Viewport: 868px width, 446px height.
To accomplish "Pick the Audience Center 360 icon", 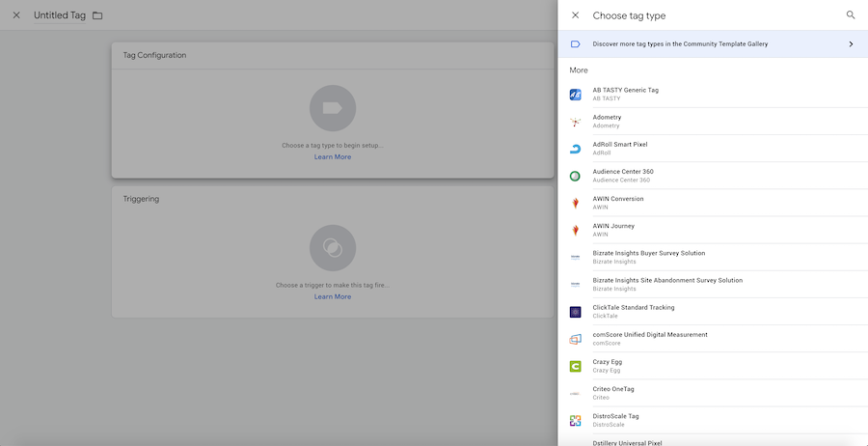I will (x=575, y=176).
